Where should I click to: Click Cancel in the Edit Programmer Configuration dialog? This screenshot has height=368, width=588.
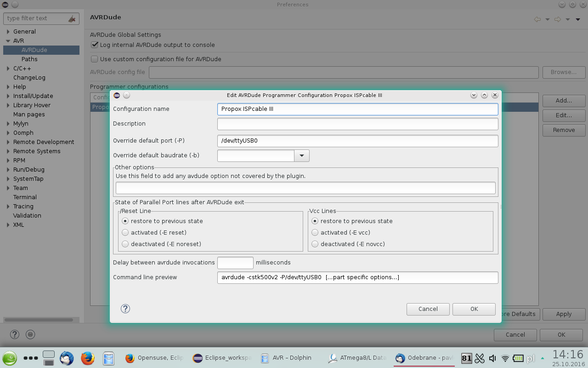pyautogui.click(x=428, y=309)
